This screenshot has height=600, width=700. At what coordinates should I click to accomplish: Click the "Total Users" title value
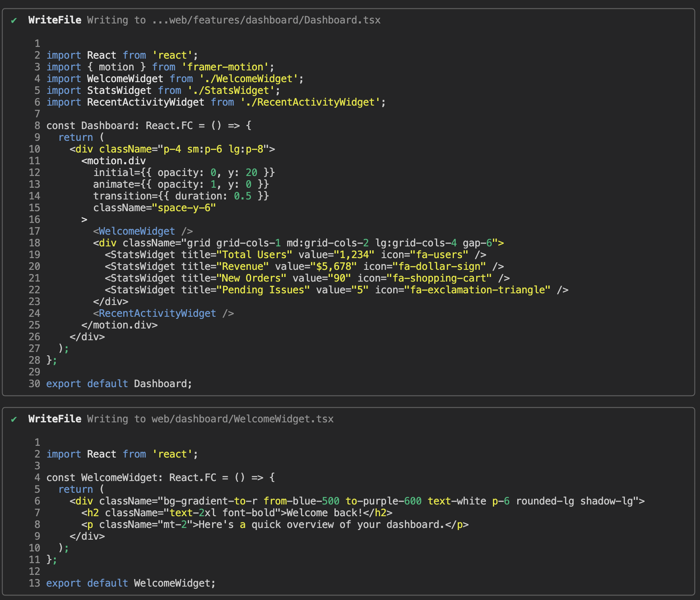click(x=254, y=255)
